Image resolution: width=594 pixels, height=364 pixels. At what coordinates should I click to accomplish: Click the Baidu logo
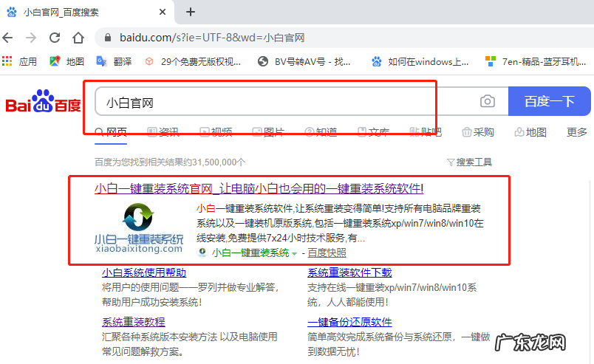point(43,101)
